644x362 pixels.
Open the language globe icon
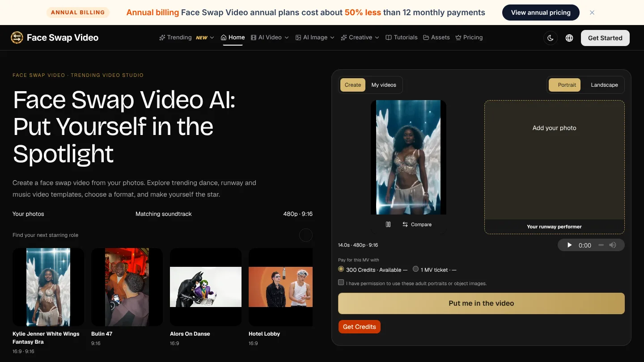point(569,38)
